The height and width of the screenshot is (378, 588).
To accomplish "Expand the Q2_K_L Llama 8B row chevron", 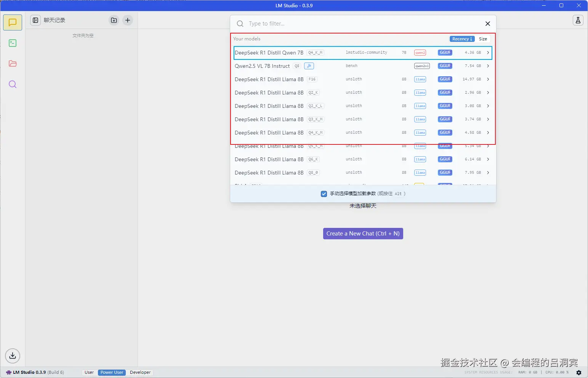I will [x=488, y=106].
